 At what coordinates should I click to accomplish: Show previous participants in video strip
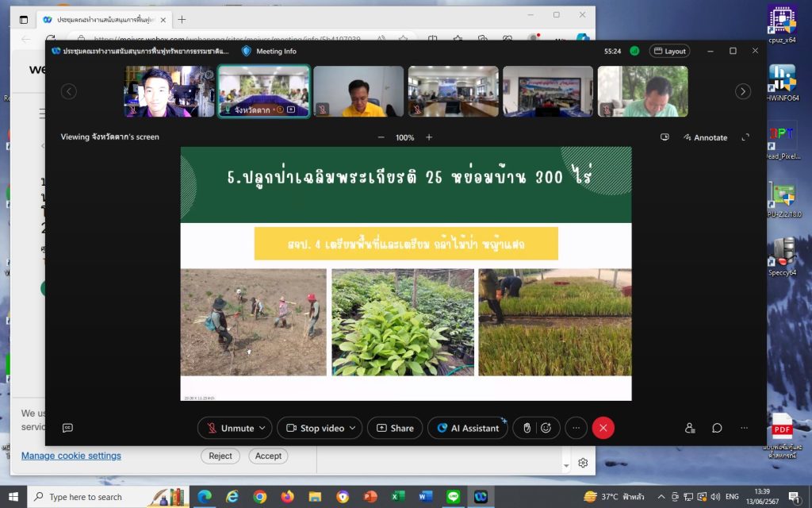[x=69, y=92]
